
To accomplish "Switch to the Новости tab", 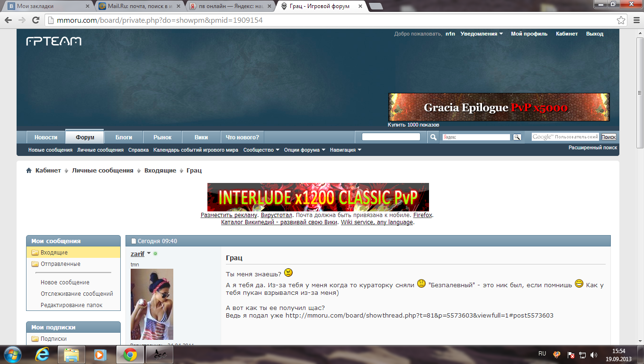I will (x=46, y=137).
